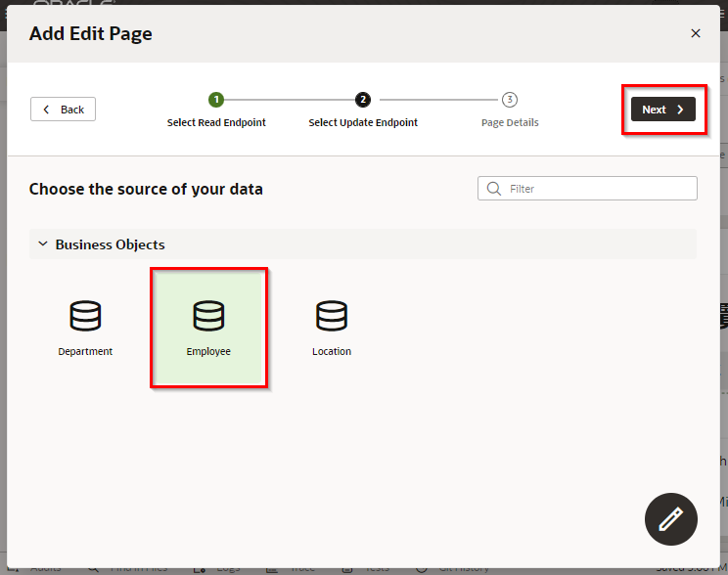
Task: Go back using the Back button
Action: tap(64, 110)
